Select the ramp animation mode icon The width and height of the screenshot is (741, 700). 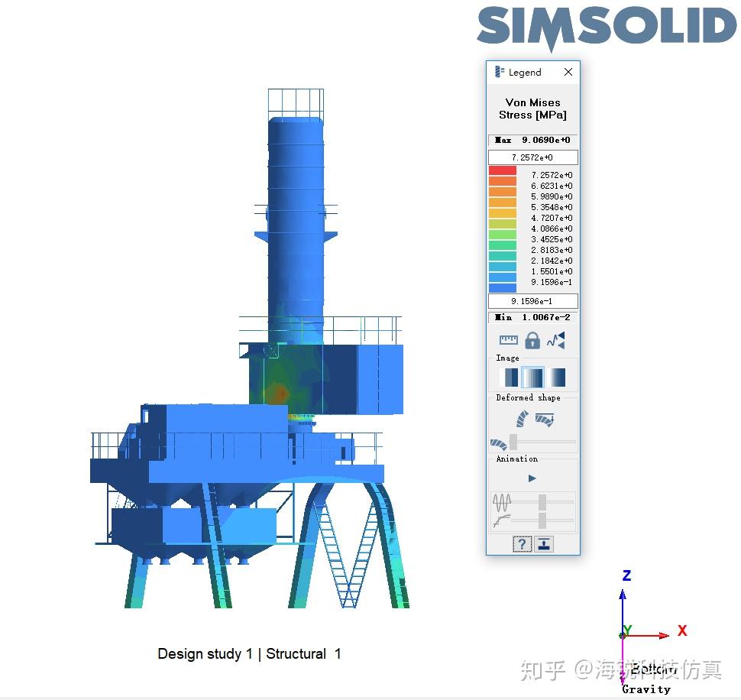503,518
